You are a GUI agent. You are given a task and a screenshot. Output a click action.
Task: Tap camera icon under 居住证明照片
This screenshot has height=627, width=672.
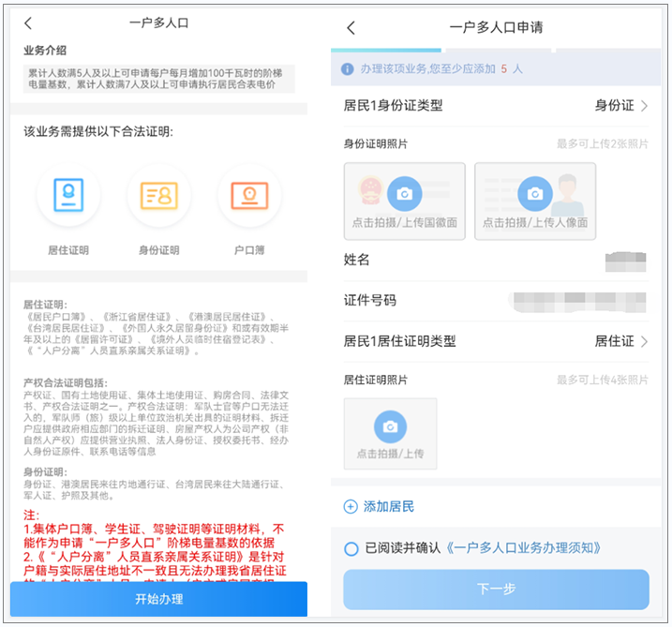(390, 427)
